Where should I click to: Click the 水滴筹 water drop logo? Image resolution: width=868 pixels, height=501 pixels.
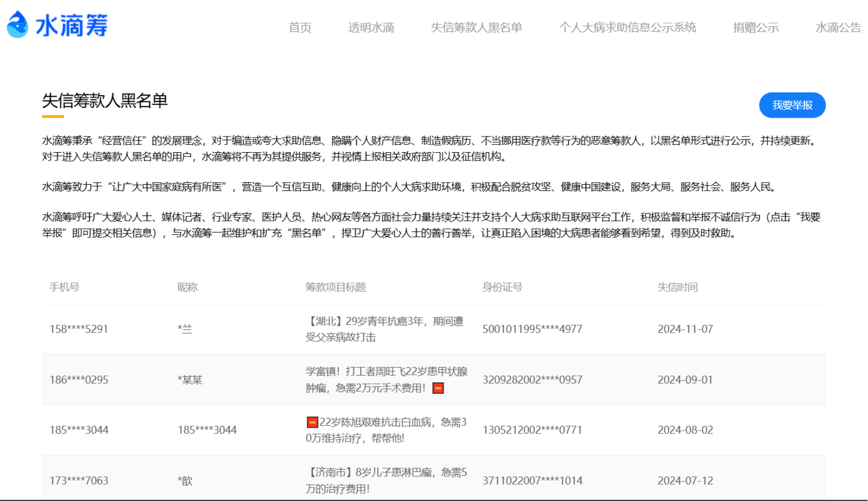pyautogui.click(x=57, y=25)
